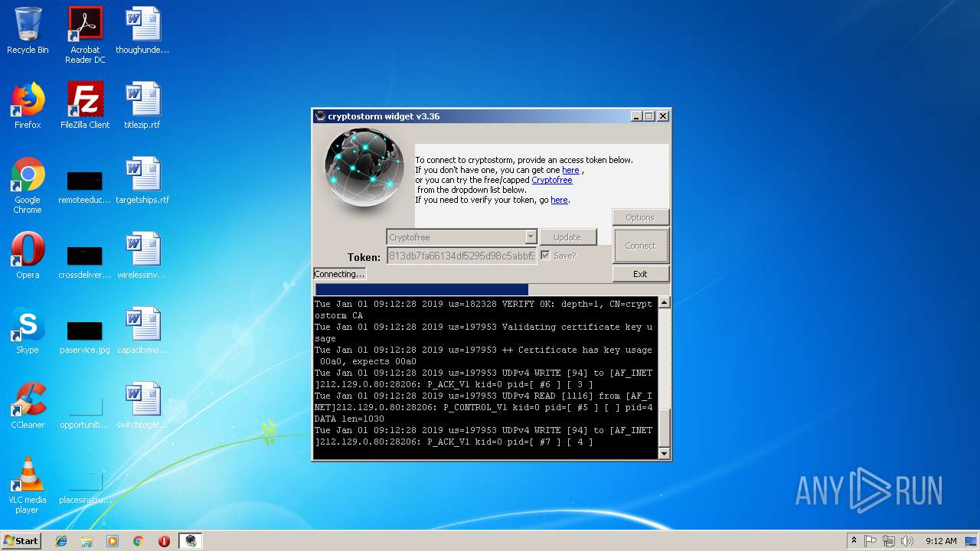Open the network tray icon
980x551 pixels.
(889, 541)
